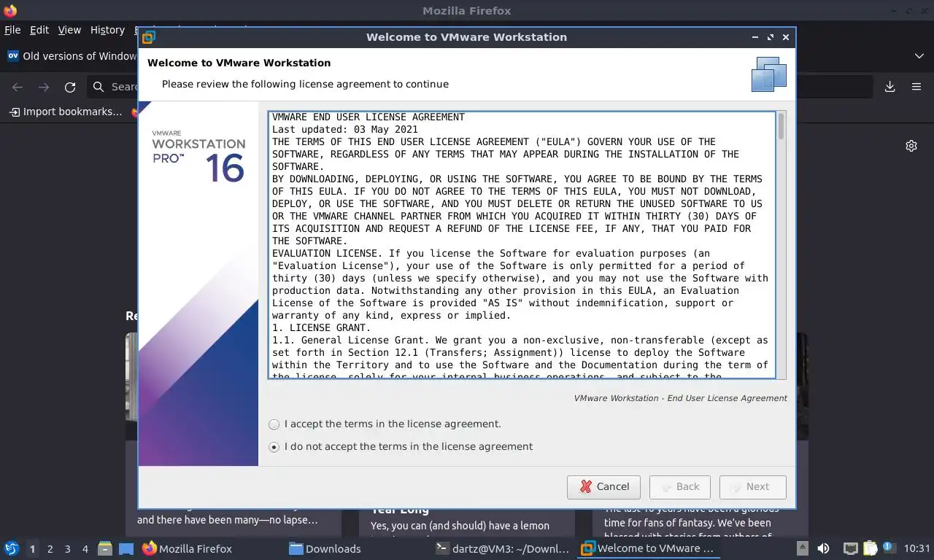Click the license agreement vertical scrollbar
Image resolution: width=934 pixels, height=560 pixels.
[x=781, y=245]
